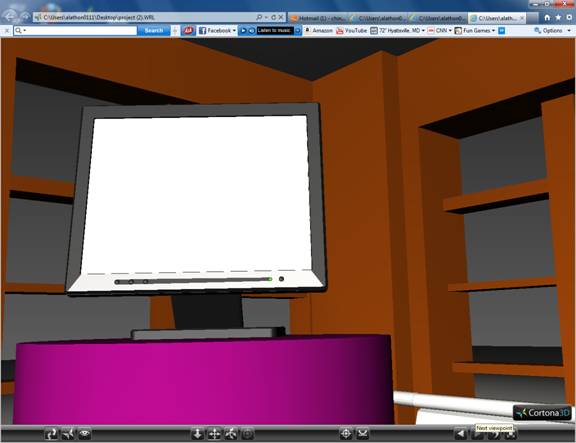Viewport: 576px width, 443px height.
Task: Switch to the Hotmail browser tab
Action: (318, 18)
